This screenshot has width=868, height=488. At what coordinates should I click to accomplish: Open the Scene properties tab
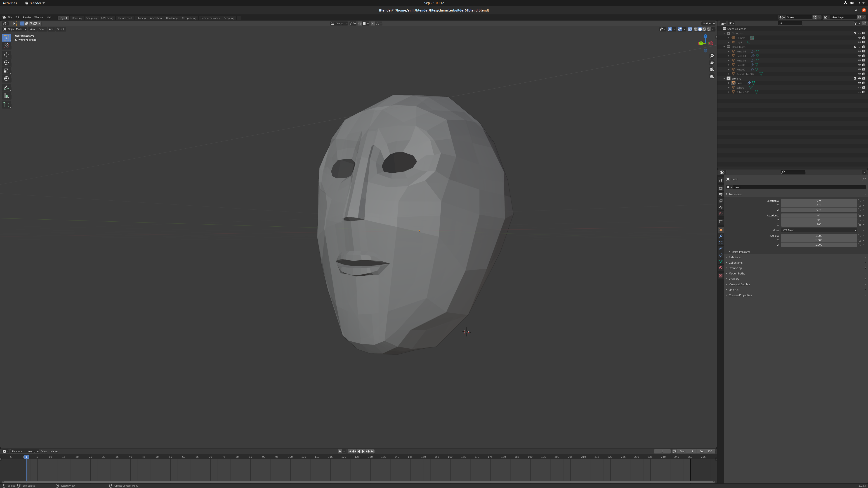click(x=721, y=207)
